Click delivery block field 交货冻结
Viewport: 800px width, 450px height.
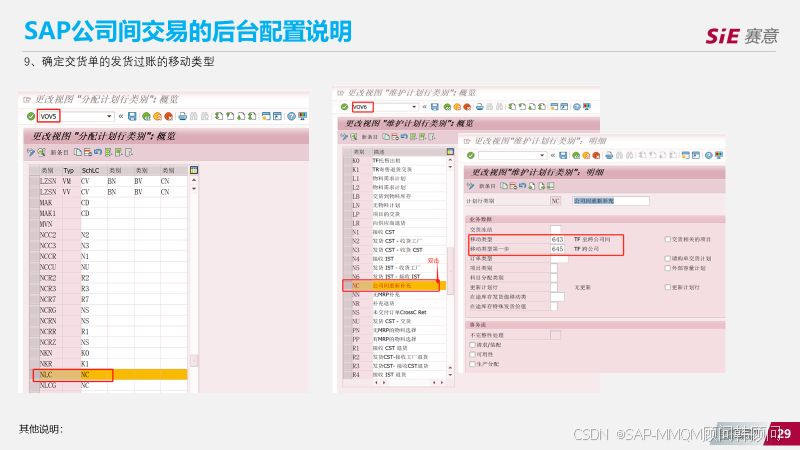[x=556, y=230]
